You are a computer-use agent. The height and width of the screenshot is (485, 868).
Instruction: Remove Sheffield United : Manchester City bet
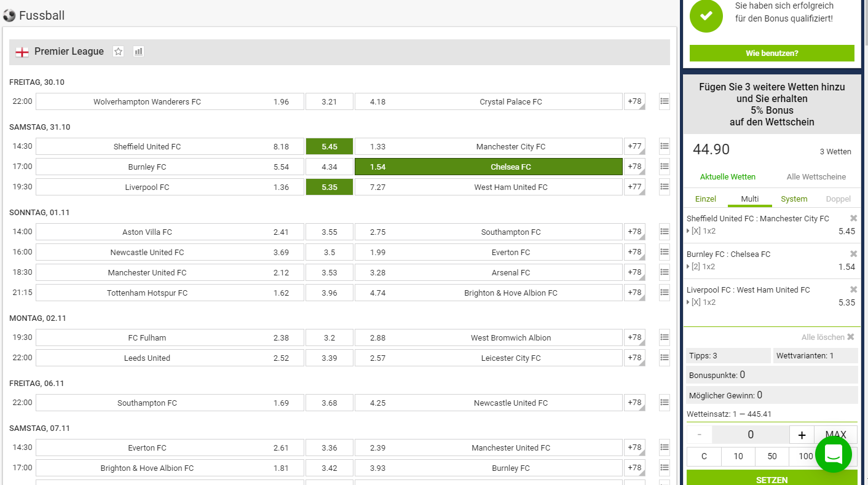tap(853, 218)
